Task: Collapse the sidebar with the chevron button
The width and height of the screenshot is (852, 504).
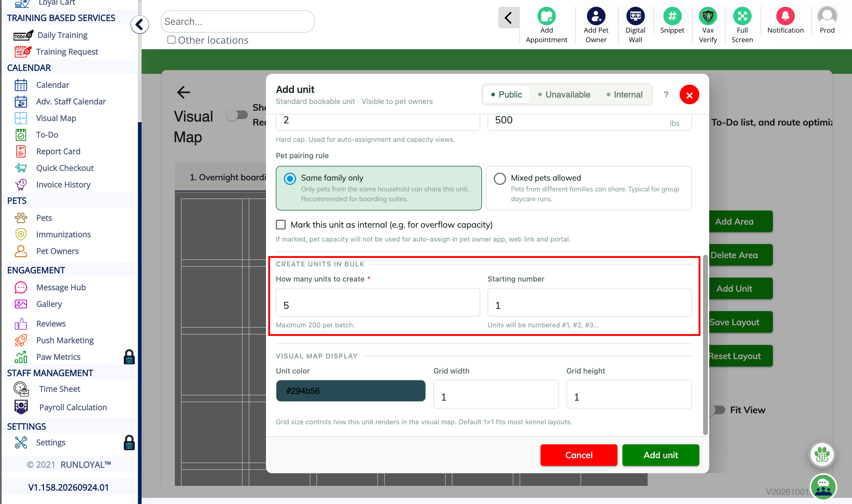Action: pyautogui.click(x=140, y=24)
